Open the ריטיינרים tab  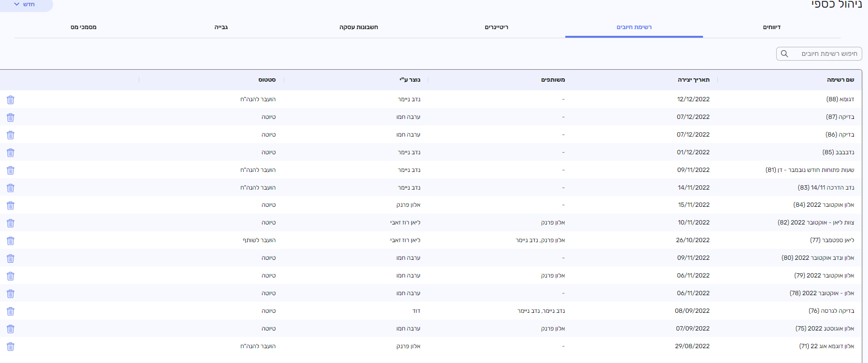(x=496, y=27)
